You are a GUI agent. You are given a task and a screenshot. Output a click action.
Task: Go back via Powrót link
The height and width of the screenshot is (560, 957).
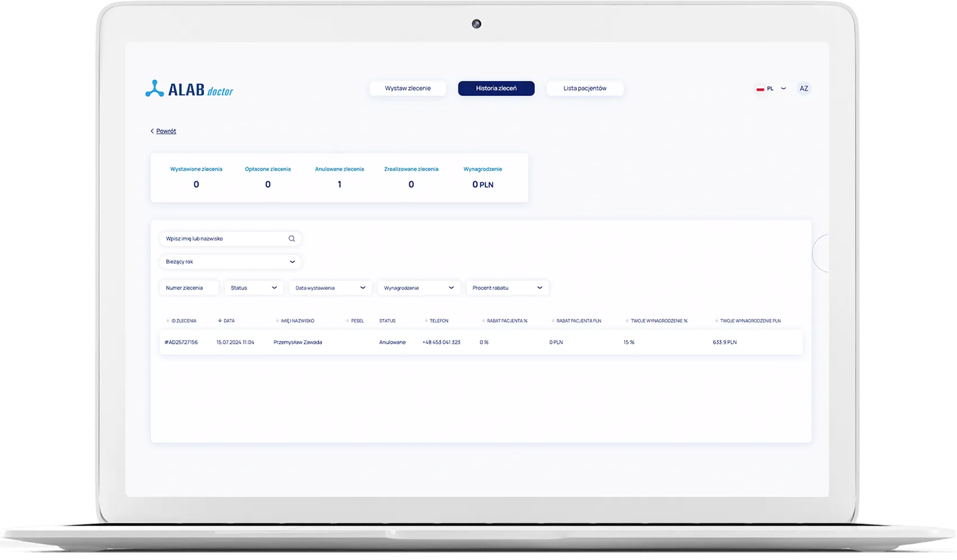point(166,131)
